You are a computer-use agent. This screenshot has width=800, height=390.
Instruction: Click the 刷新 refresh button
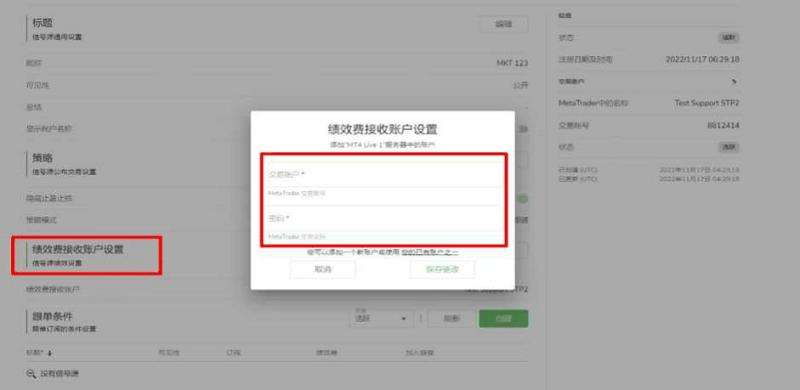[x=452, y=319]
